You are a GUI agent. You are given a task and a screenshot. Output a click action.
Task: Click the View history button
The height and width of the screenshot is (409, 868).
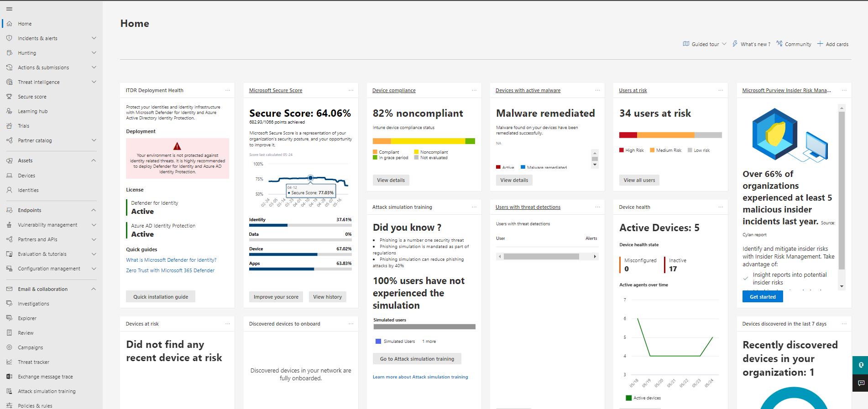tap(328, 297)
